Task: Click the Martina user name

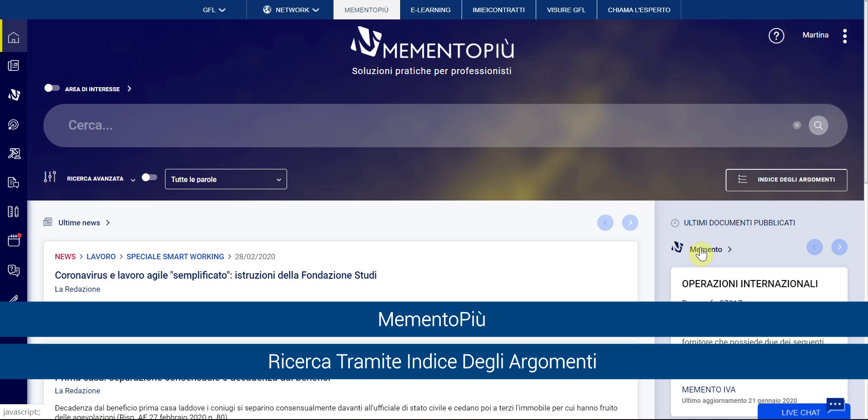Action: (815, 35)
